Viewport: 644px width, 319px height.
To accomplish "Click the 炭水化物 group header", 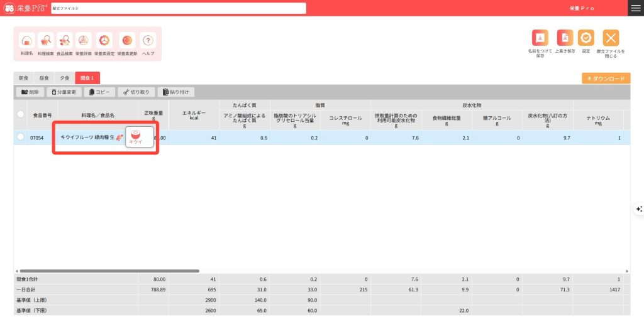I will (x=472, y=105).
